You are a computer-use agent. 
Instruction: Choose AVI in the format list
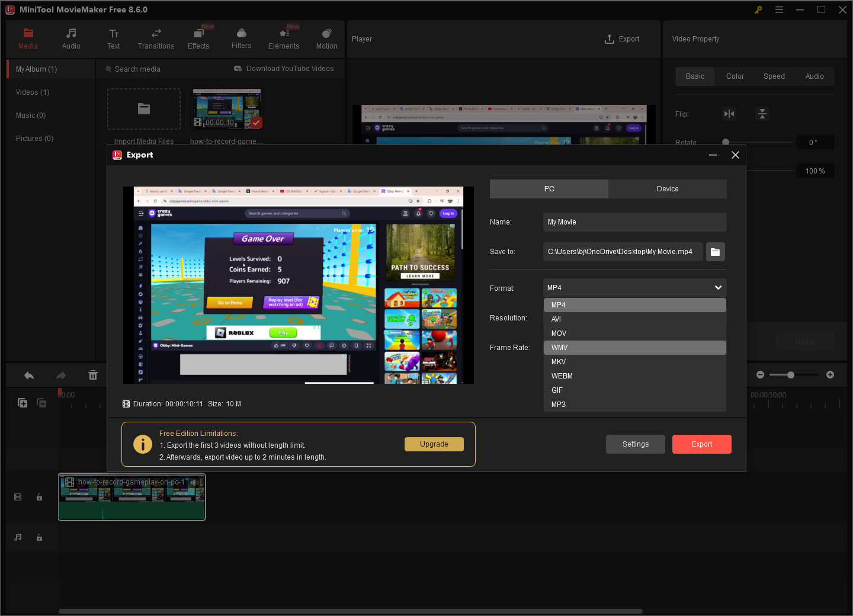(x=635, y=319)
